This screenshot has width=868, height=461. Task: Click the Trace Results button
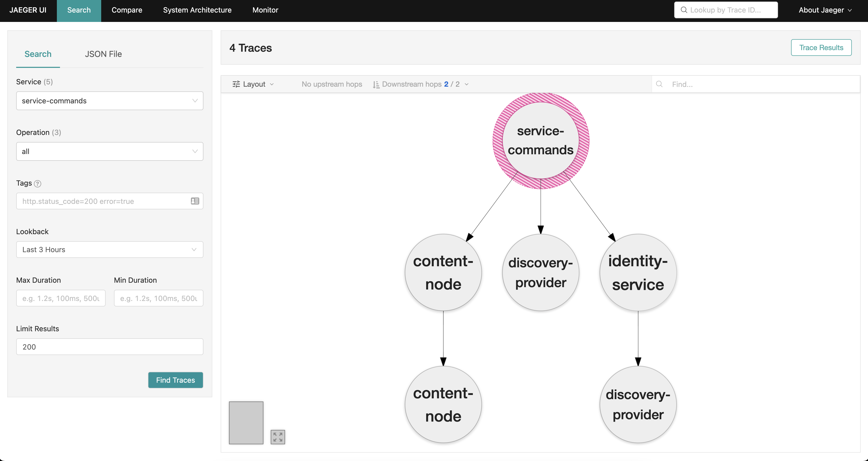pyautogui.click(x=821, y=48)
